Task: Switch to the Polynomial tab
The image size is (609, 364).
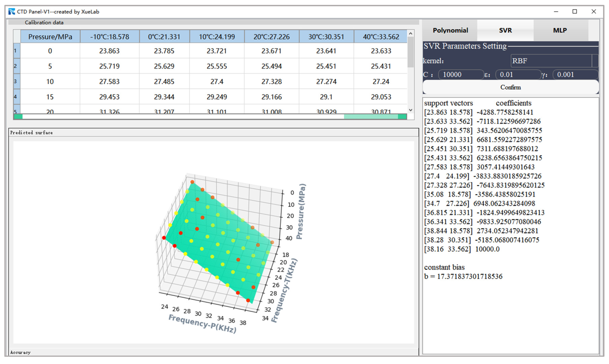Action: point(450,30)
